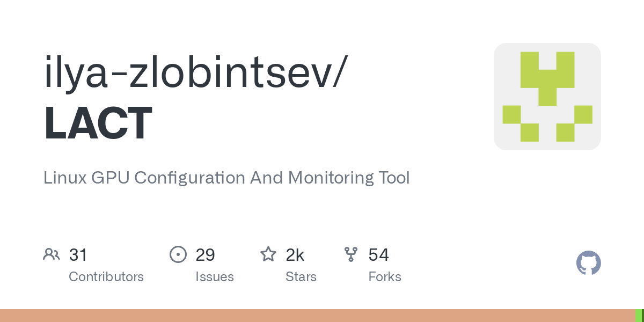644x322 pixels.
Task: Click the issues circle-dot icon
Action: (x=178, y=254)
